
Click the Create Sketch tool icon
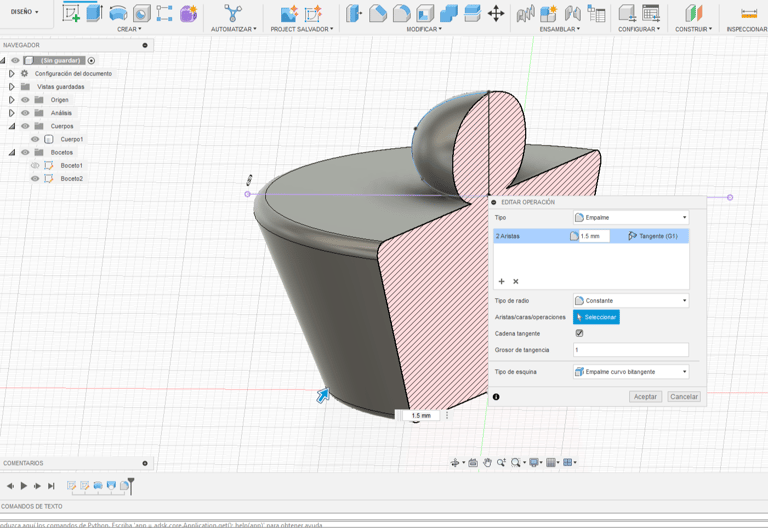click(71, 13)
